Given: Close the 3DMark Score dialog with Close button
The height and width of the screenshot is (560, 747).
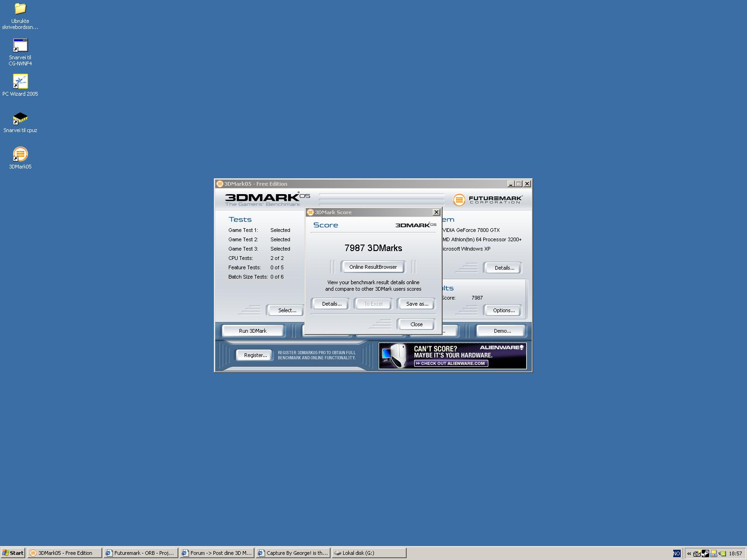Looking at the screenshot, I should tap(416, 324).
